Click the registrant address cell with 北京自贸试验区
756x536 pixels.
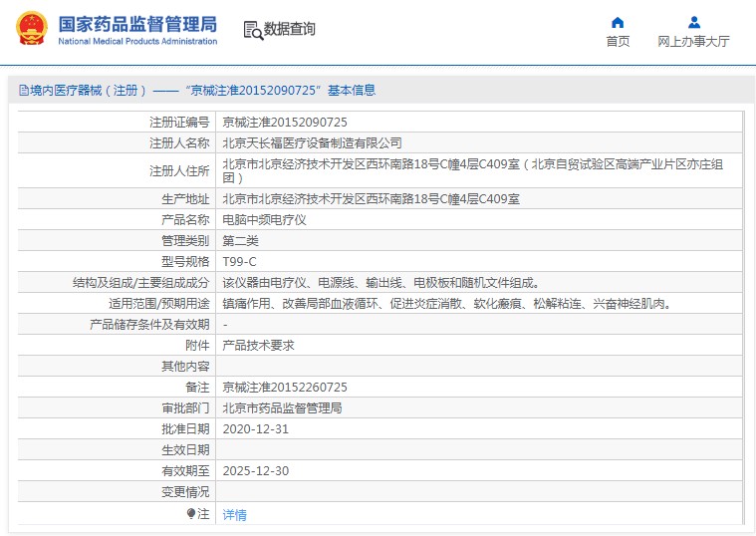tap(472, 170)
